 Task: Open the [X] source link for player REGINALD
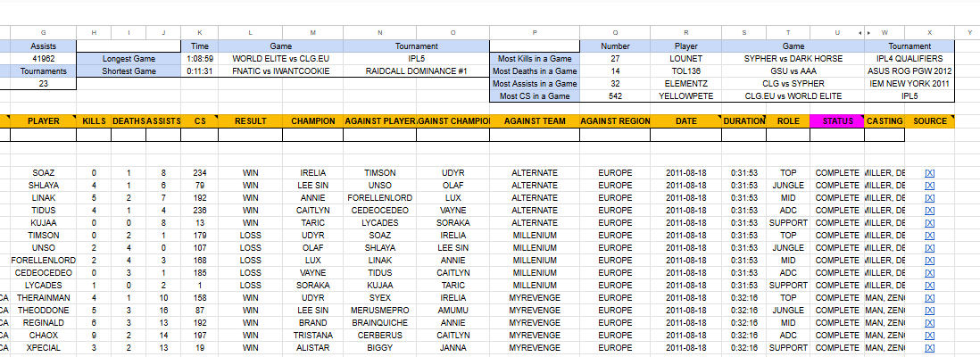[x=929, y=322]
